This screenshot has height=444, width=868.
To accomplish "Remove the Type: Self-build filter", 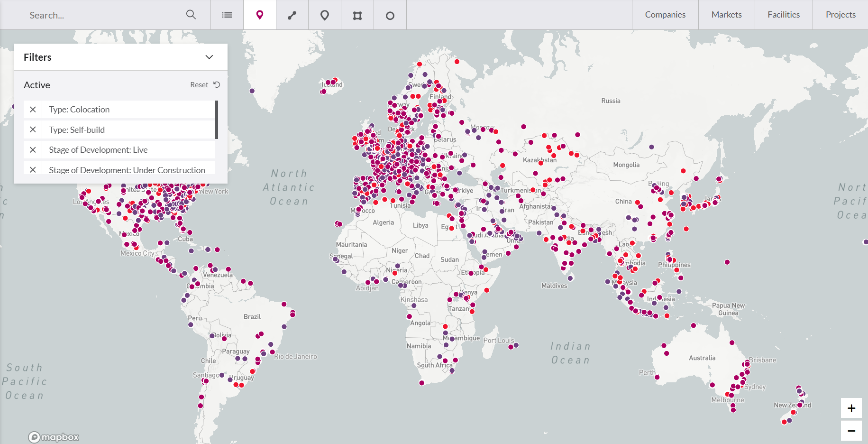I will (33, 129).
